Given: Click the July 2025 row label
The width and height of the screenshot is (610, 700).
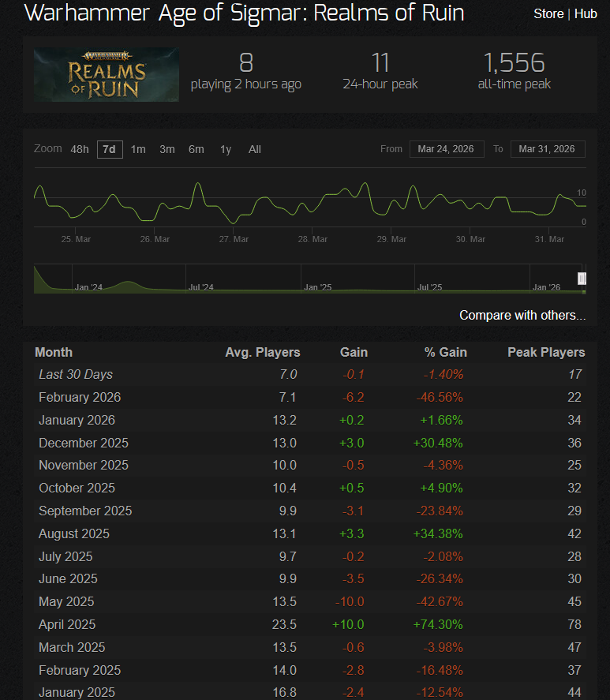Looking at the screenshot, I should [65, 556].
